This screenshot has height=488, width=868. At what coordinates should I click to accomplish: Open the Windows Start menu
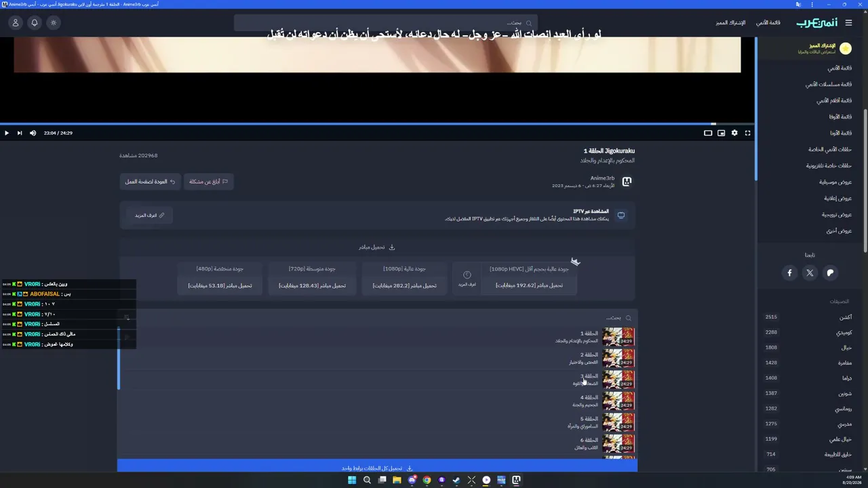352,480
